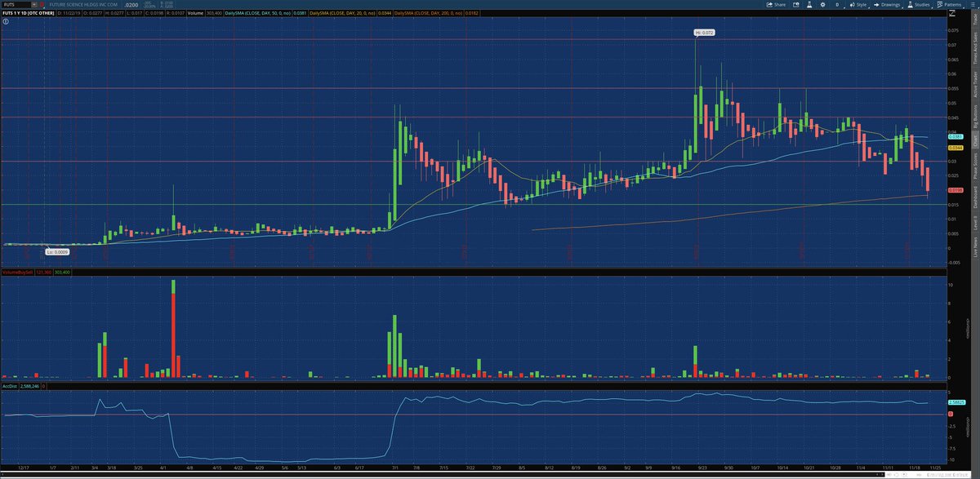Click the AccDist 2.5882 value tag
980x479 pixels.
tap(956, 402)
